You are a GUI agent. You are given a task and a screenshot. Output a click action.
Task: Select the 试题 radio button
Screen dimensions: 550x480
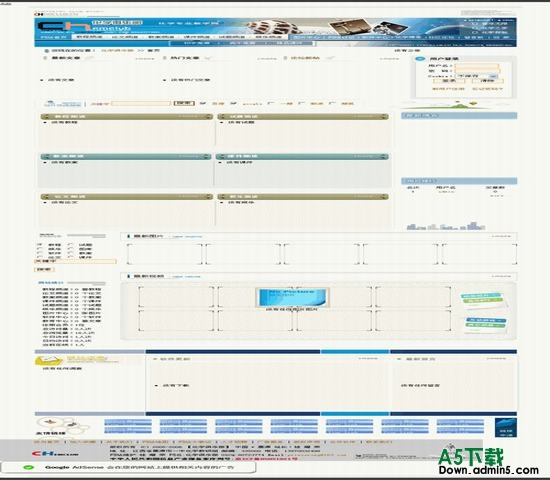click(x=71, y=245)
